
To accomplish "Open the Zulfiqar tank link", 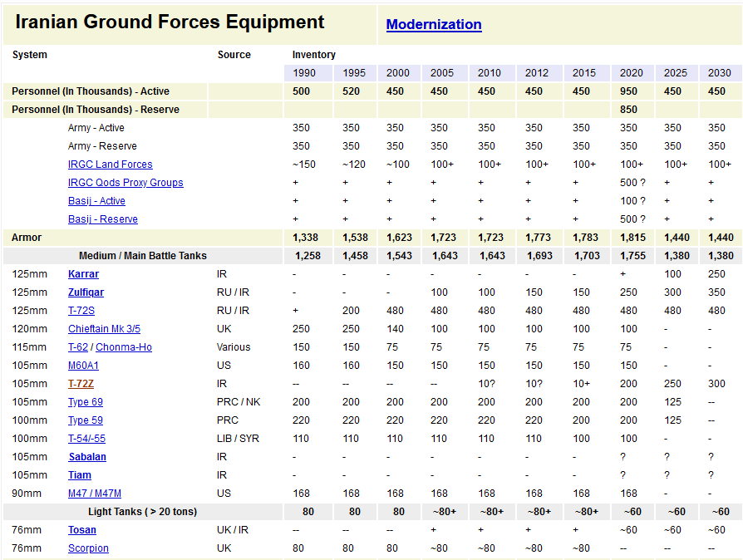I will pos(86,292).
